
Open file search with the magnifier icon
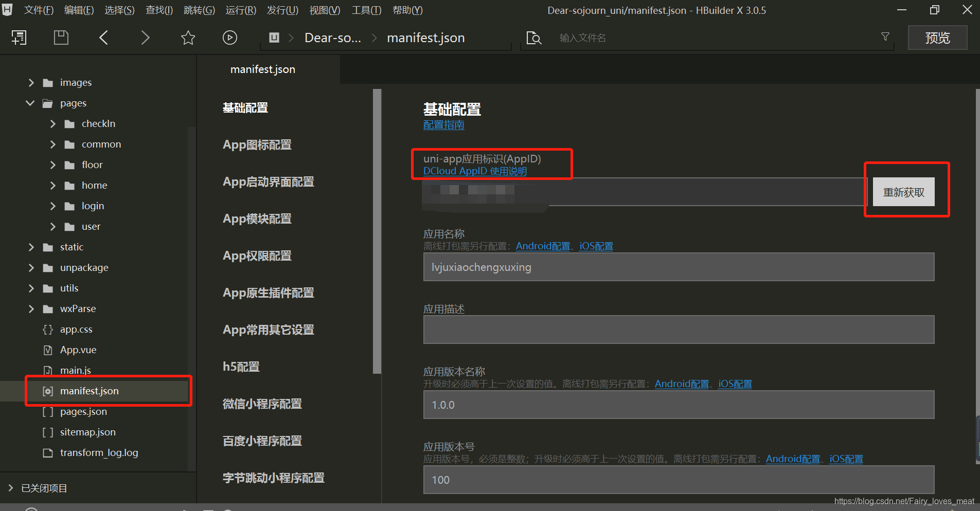534,38
